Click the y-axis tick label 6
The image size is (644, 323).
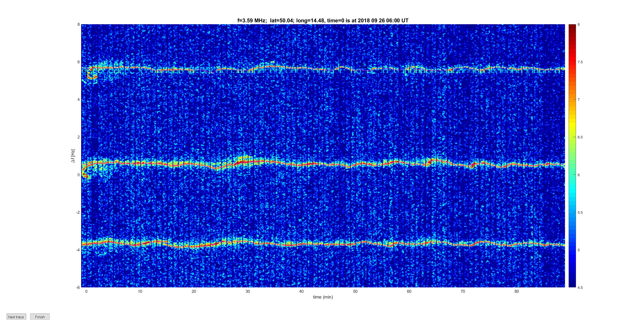click(79, 62)
